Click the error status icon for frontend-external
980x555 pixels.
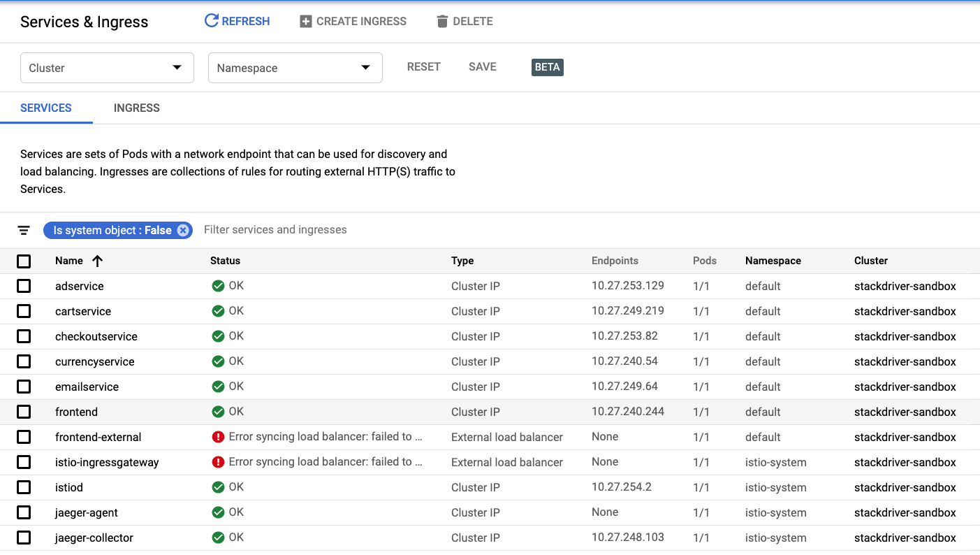click(217, 437)
